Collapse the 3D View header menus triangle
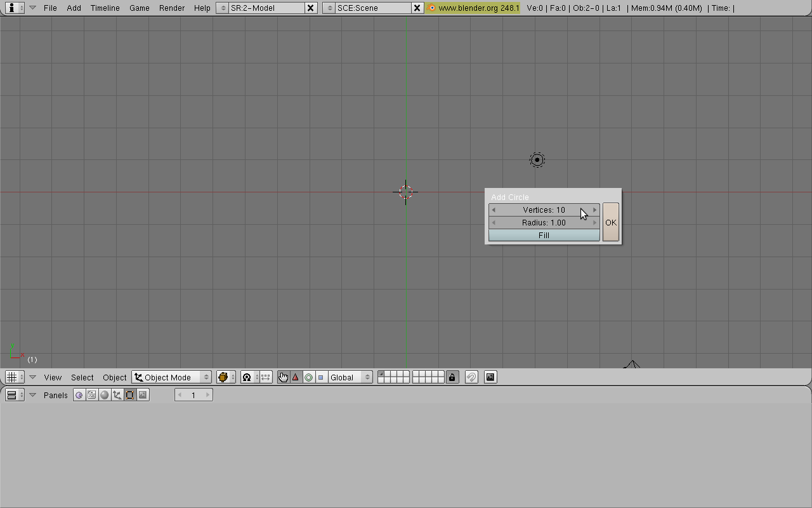 pos(33,377)
